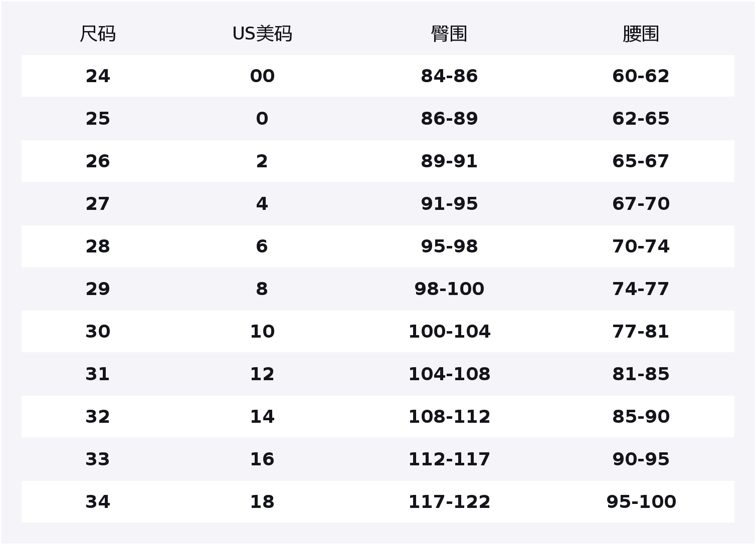Click the 腰围 column header
Screen dimensions: 756x545
point(641,34)
